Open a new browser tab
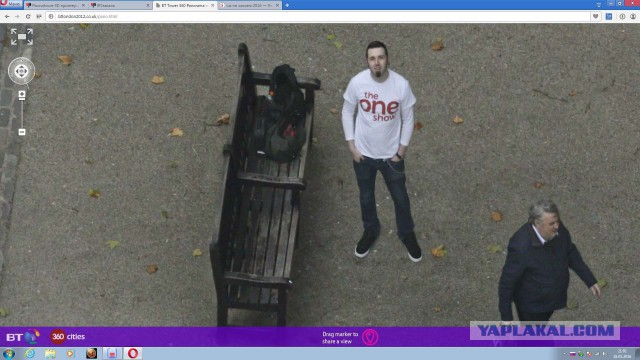Screen dimensions: 640x360 pos(287,5)
